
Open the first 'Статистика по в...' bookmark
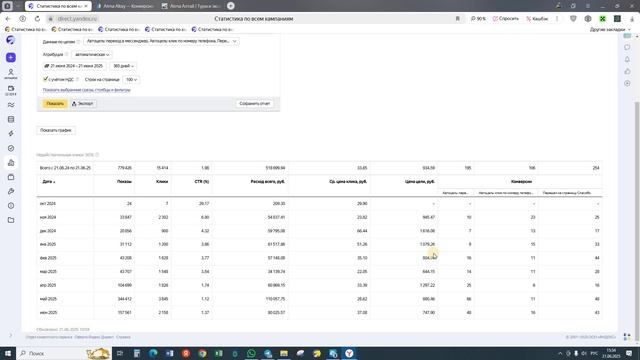26,29
